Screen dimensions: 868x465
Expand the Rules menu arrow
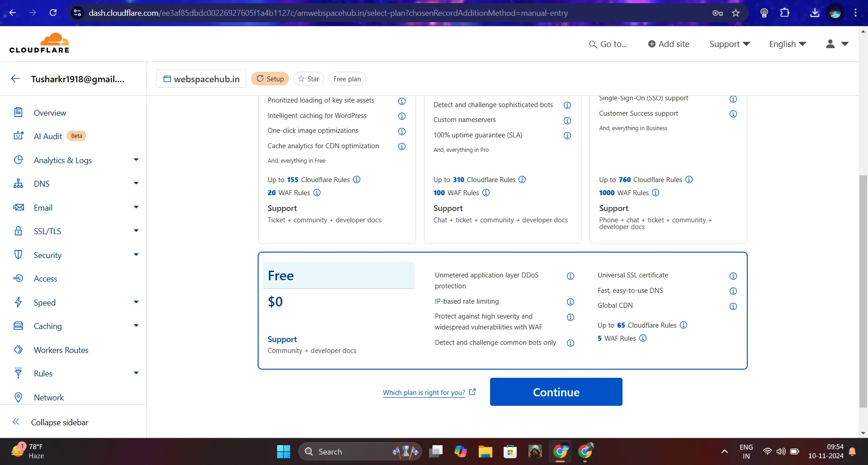click(136, 373)
